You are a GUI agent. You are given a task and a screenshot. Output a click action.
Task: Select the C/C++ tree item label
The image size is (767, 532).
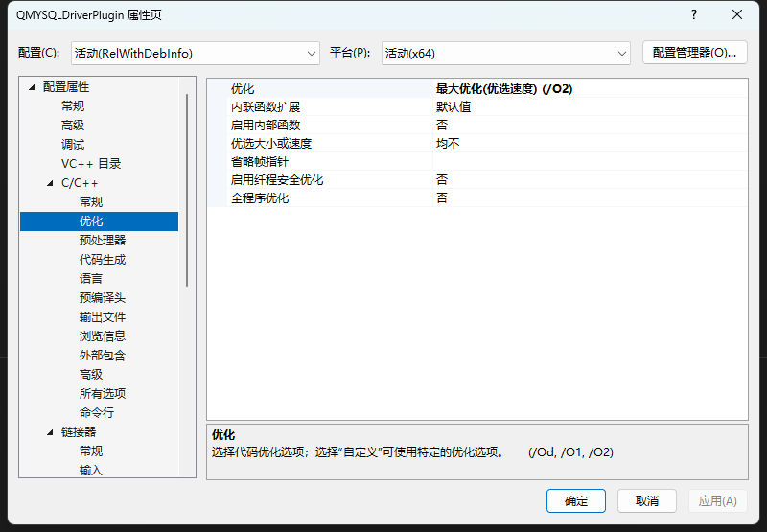pos(80,183)
